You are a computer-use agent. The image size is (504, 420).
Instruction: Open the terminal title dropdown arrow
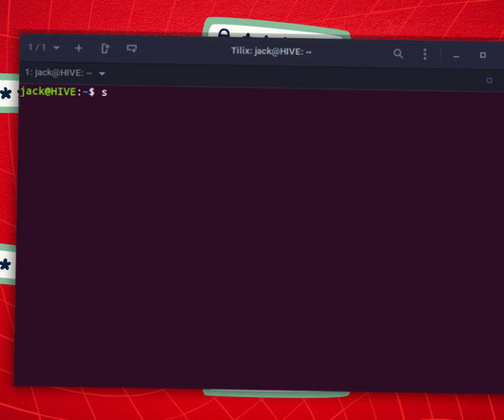coord(102,74)
